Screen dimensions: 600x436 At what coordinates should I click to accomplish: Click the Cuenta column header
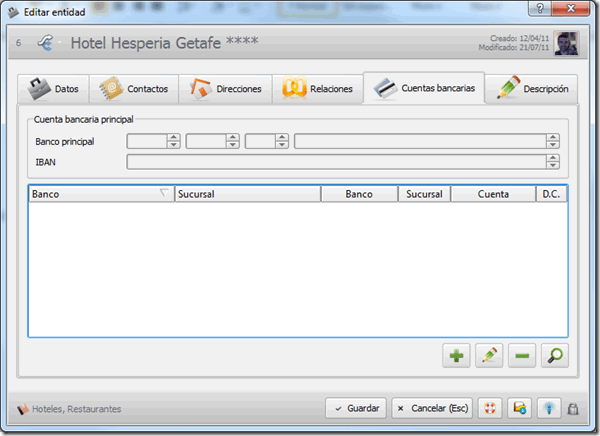pyautogui.click(x=493, y=194)
